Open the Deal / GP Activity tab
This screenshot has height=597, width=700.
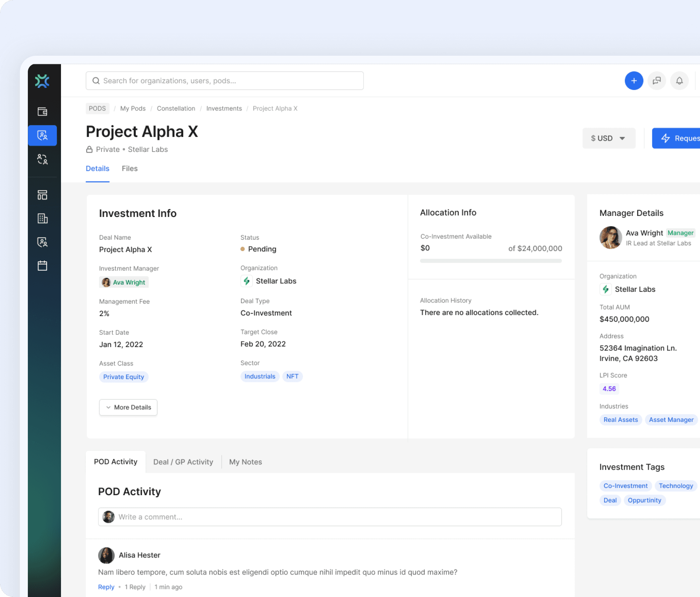pos(183,462)
